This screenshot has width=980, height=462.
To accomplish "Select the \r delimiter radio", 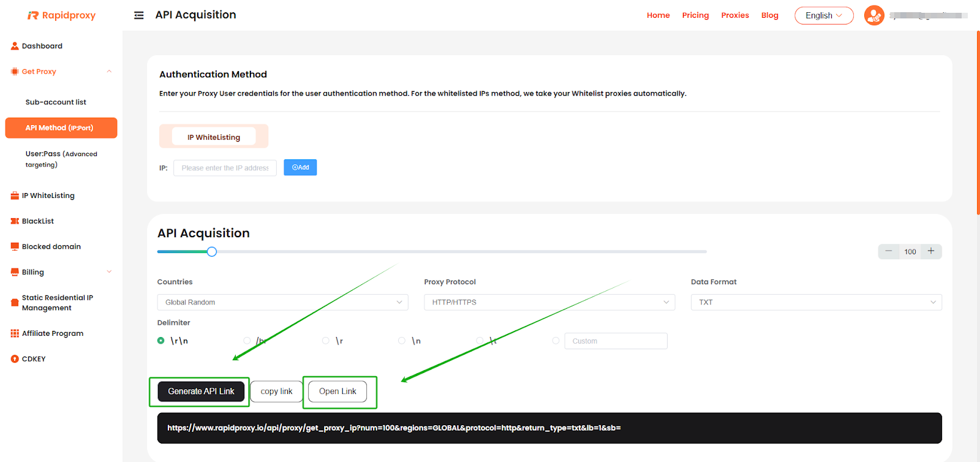I will coord(326,341).
